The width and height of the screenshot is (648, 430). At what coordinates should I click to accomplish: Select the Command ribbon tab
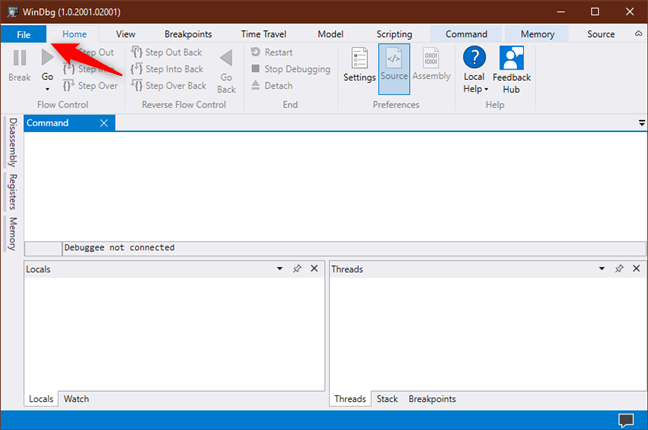pyautogui.click(x=466, y=34)
